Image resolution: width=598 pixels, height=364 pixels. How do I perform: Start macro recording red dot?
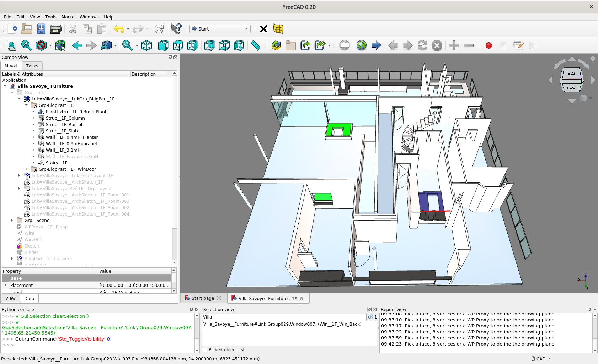[489, 45]
